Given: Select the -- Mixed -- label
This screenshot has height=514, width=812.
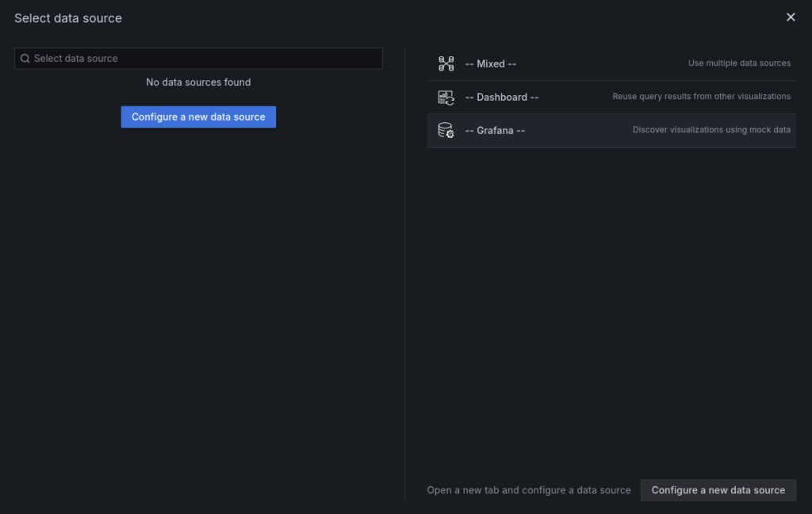Looking at the screenshot, I should tap(490, 63).
